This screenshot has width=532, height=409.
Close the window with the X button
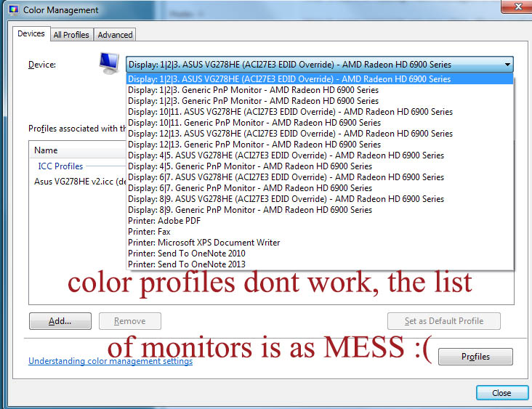(x=517, y=7)
